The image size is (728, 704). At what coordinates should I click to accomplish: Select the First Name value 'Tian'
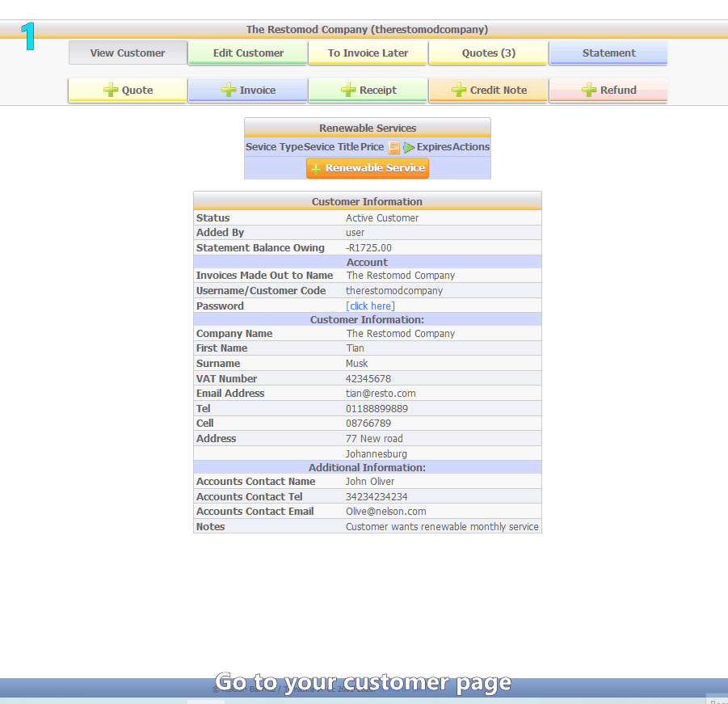[356, 348]
